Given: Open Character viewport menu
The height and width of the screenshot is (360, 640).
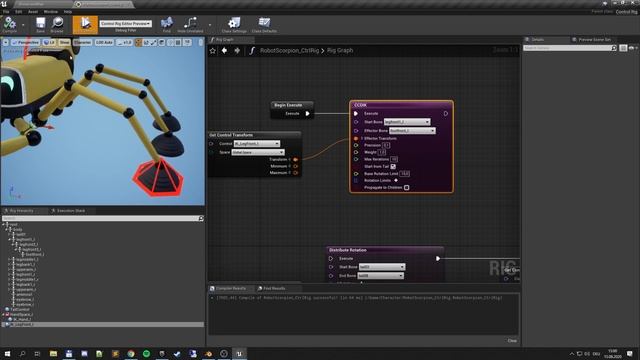Looking at the screenshot, I should (83, 42).
